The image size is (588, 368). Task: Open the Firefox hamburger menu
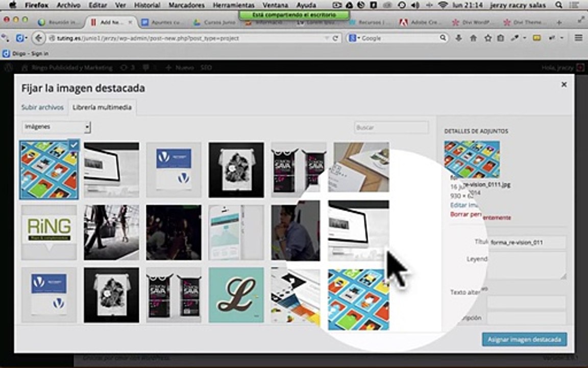point(578,37)
